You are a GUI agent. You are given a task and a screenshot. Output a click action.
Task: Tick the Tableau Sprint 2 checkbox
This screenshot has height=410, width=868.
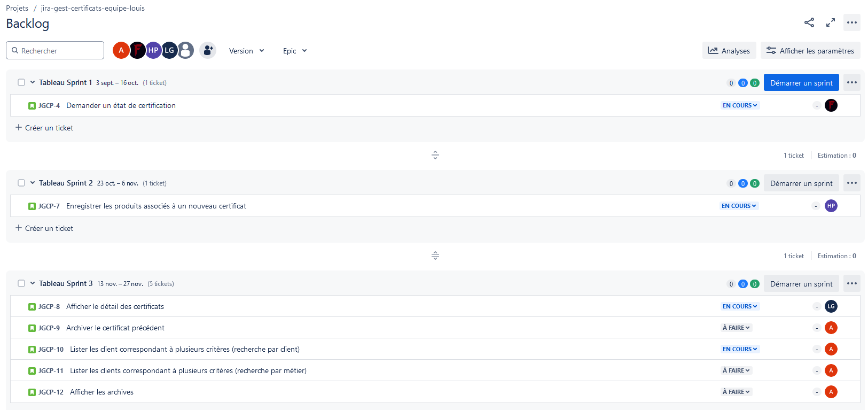pyautogui.click(x=21, y=183)
